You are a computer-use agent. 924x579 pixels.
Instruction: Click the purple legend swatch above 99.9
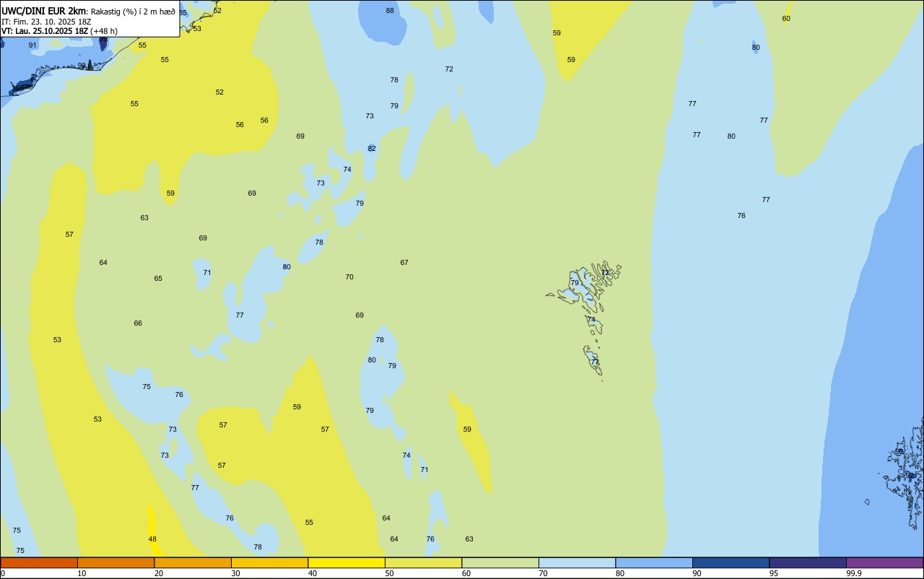pos(884,562)
